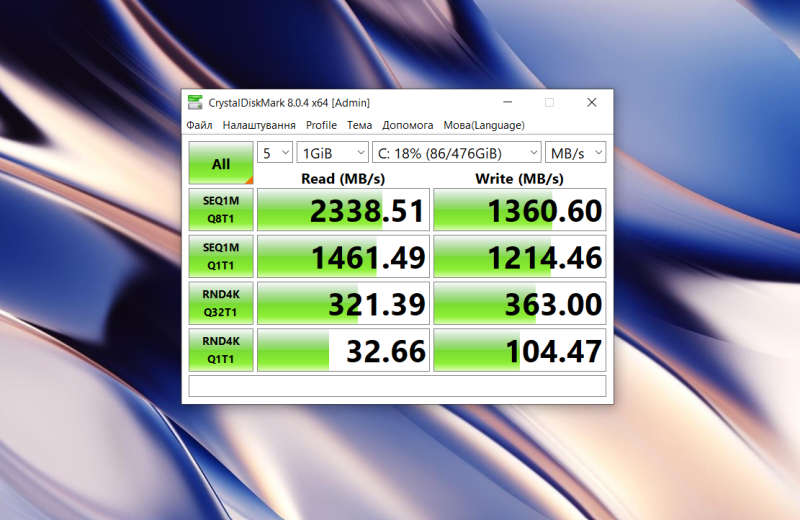
Task: Click the 32.66 random read result
Action: click(343, 350)
